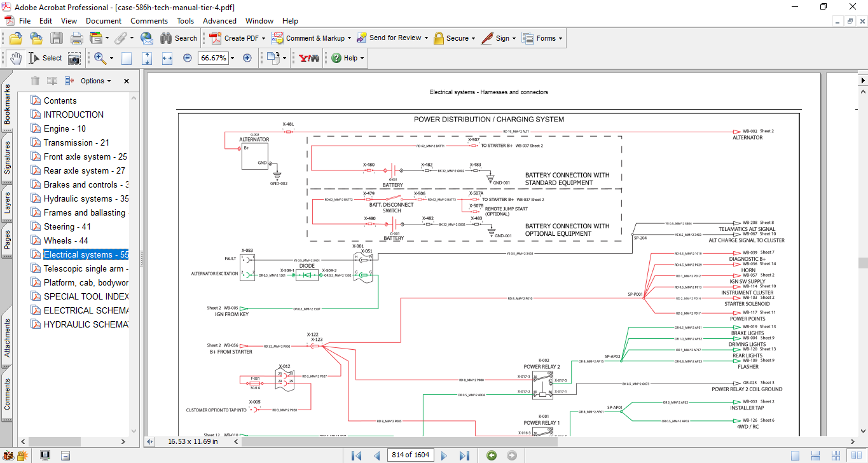Screen dimensions: 868x463
Task: Open the zoom percentage dropdown
Action: [x=232, y=58]
